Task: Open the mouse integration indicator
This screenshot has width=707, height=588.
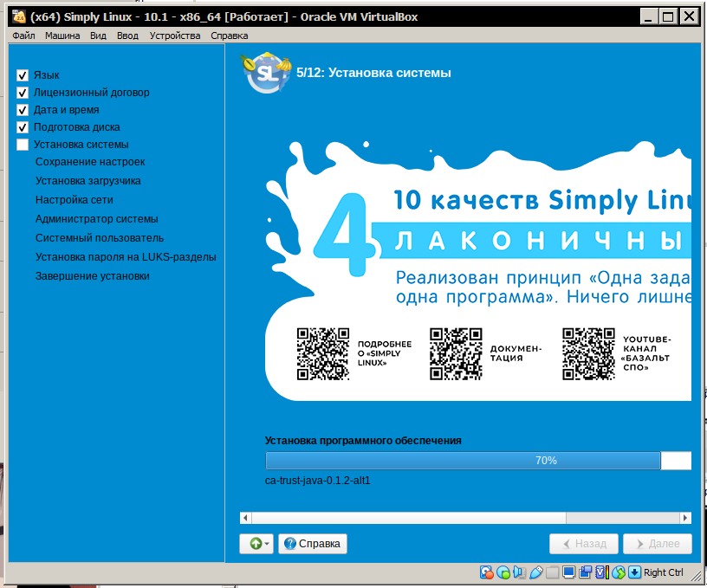Action: coord(618,572)
